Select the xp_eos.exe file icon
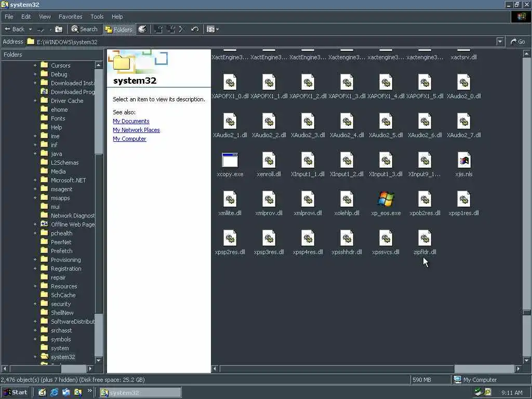Viewport: 532px width, 399px height. coord(386,199)
